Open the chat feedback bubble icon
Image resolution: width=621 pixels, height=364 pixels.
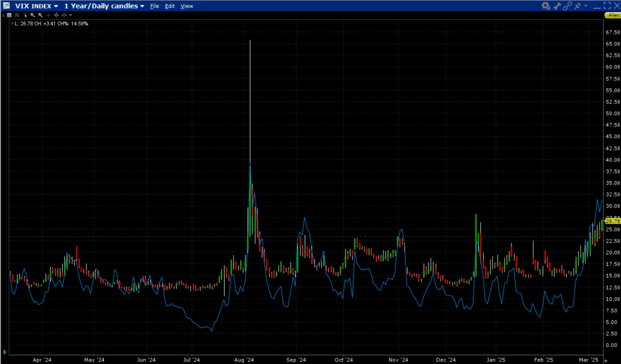pos(546,6)
